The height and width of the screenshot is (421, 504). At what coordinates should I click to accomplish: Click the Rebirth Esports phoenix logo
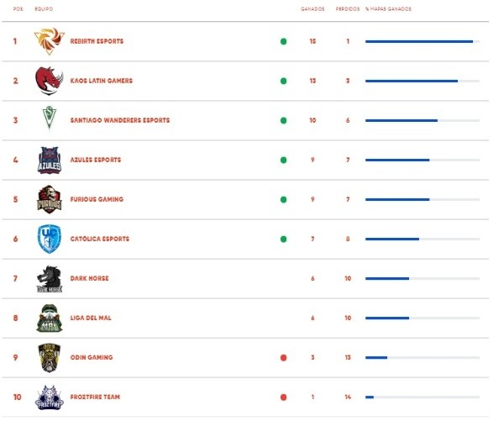coord(50,41)
